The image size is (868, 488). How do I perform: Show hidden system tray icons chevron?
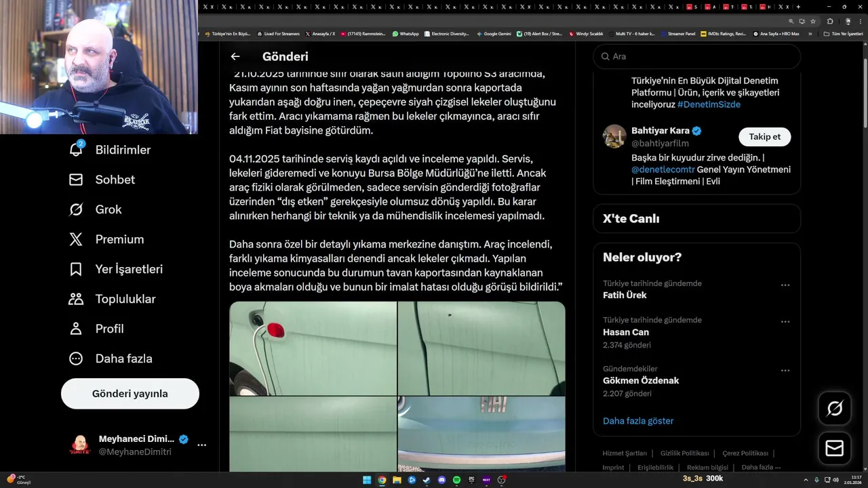pos(806,480)
